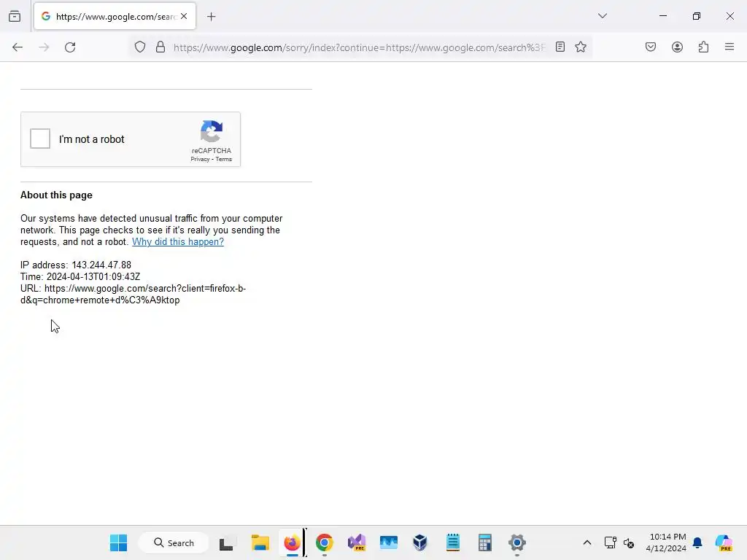Open tracking protection shield icon

click(x=139, y=47)
